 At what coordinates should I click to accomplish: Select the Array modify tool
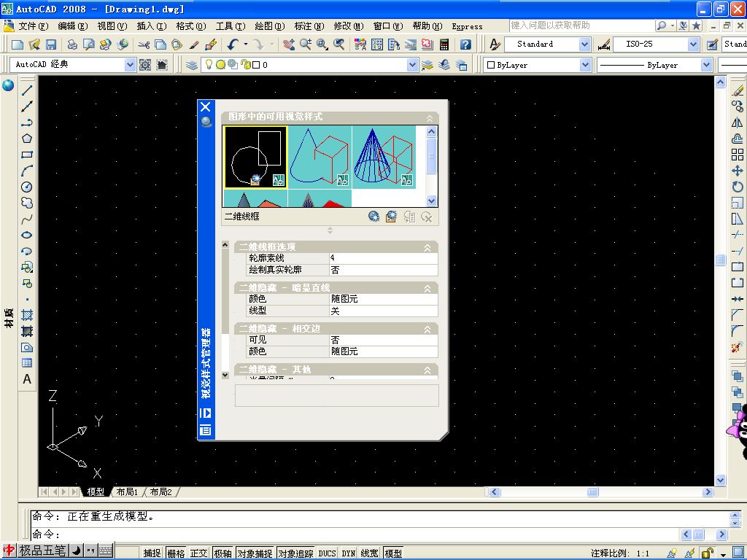[x=738, y=155]
